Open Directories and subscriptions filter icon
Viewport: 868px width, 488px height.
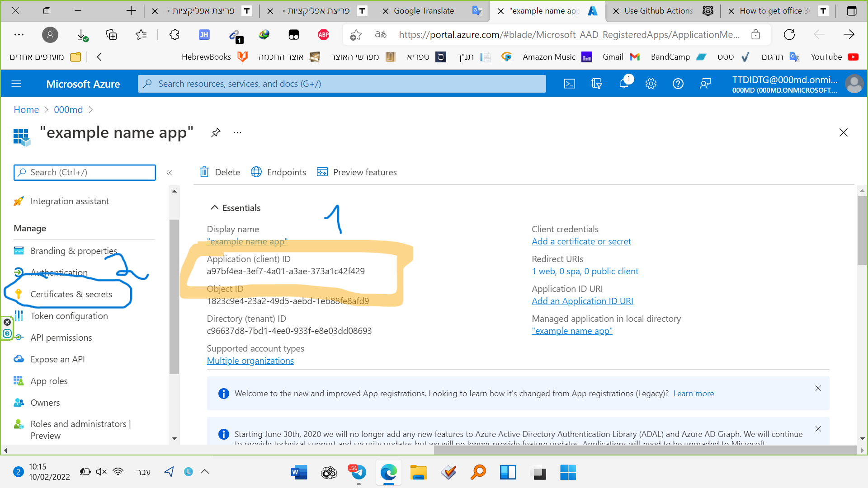pos(597,84)
